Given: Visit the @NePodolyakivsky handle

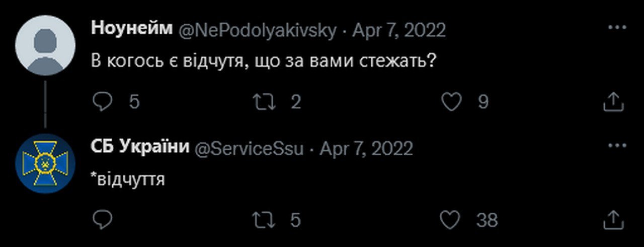Looking at the screenshot, I should [257, 31].
